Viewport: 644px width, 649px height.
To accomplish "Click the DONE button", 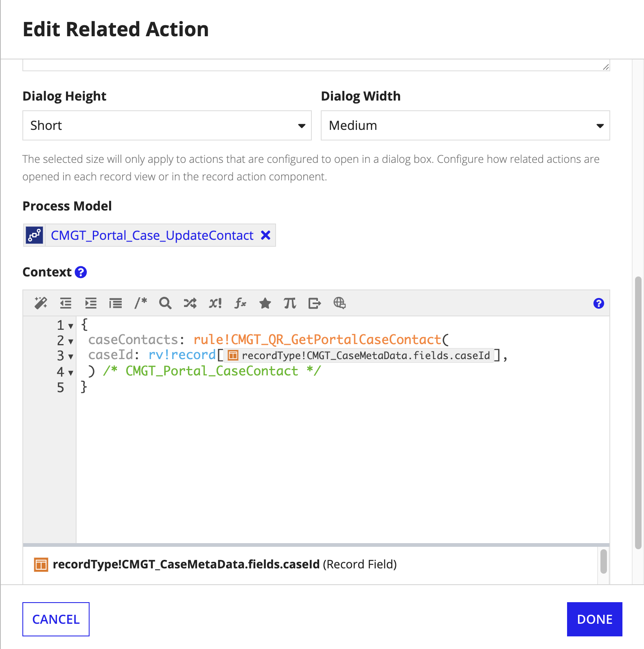I will pos(595,619).
